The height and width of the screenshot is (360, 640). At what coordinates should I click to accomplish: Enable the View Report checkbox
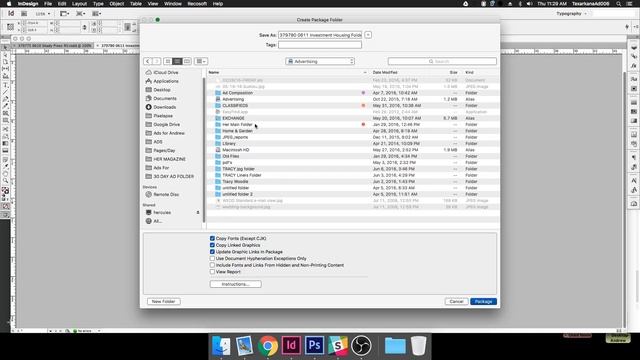(212, 272)
